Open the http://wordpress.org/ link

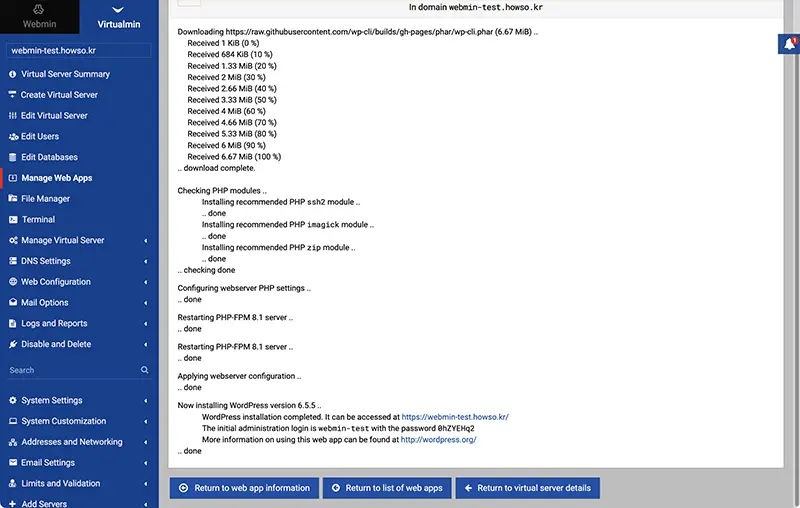coord(438,440)
